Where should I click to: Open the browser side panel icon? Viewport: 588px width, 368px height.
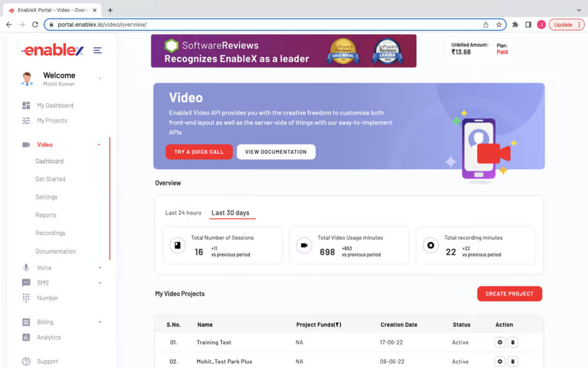tap(528, 24)
